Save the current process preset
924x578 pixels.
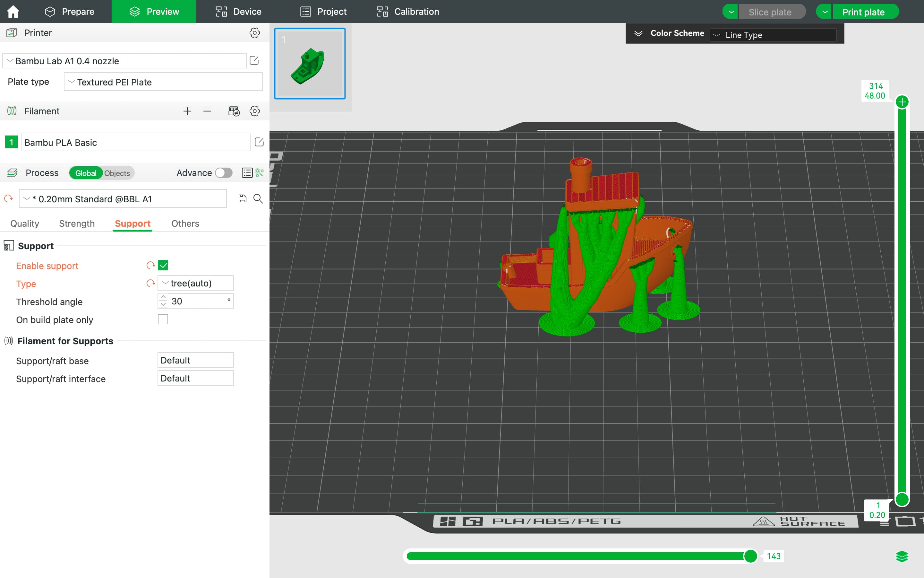(x=243, y=198)
